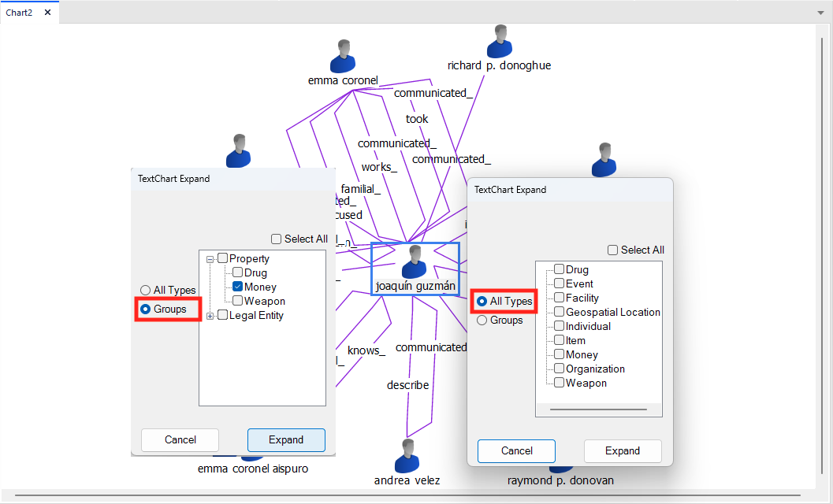Viewport: 833px width, 504px height.
Task: Switch to the Chart2 tab
Action: click(20, 13)
